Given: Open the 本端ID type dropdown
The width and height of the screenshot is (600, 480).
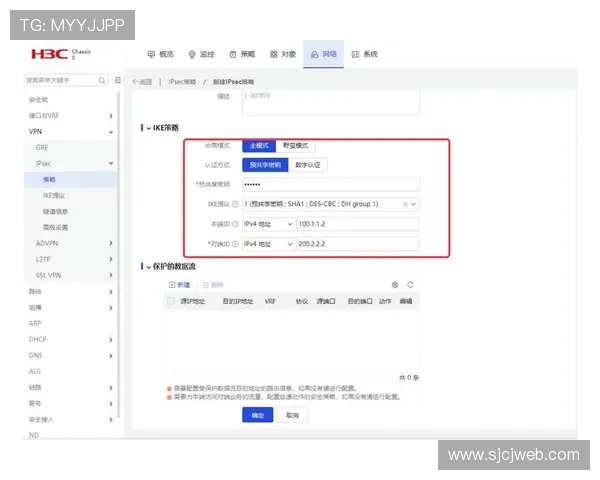Looking at the screenshot, I should pyautogui.click(x=269, y=224).
